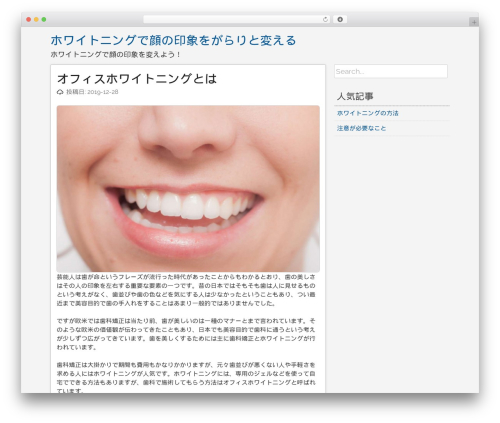Screen dimensions: 500x423
Task: Click the tagline ホワイトニングで顔の印象を変えよう！
Action: (116, 54)
